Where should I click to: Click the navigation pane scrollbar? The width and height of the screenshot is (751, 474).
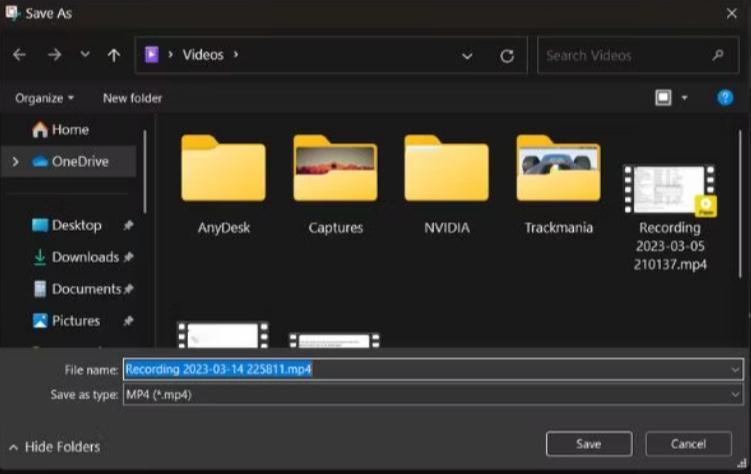145,172
